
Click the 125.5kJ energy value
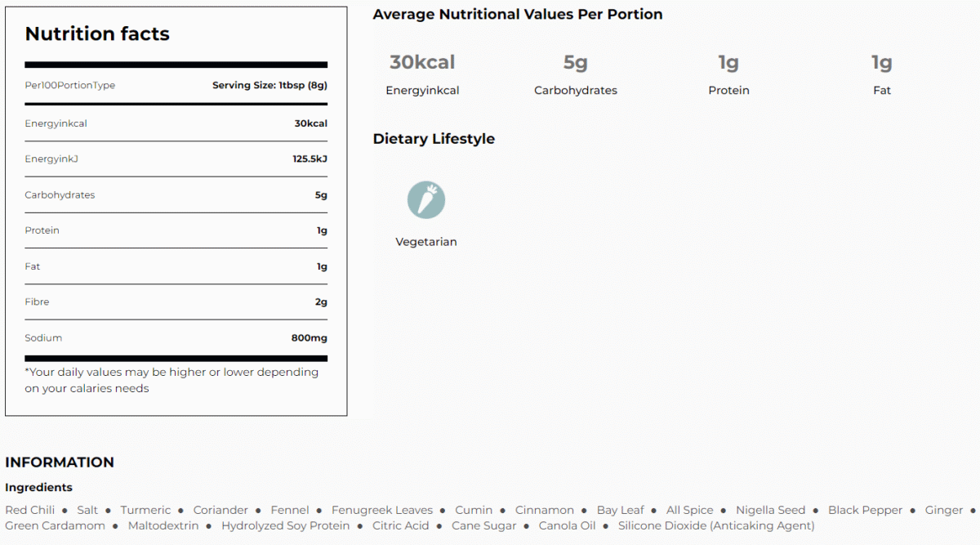coord(310,159)
